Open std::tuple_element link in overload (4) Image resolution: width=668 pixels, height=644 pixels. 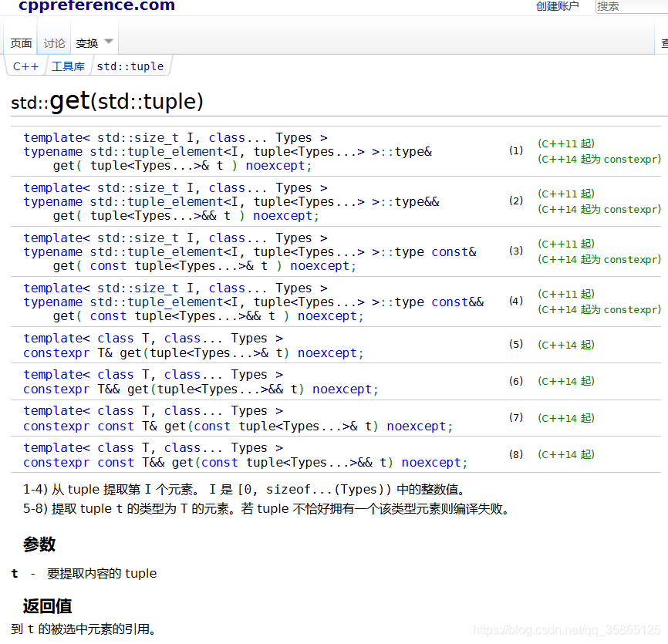[x=157, y=302]
